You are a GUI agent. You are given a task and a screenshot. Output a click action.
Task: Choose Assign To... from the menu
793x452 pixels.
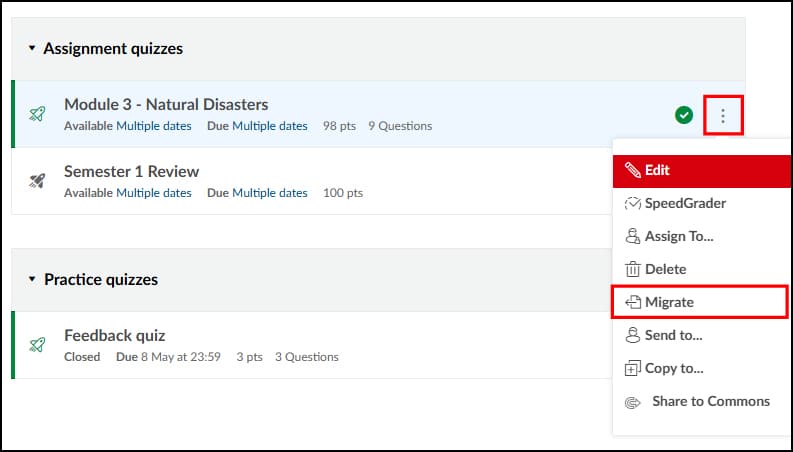pos(679,236)
